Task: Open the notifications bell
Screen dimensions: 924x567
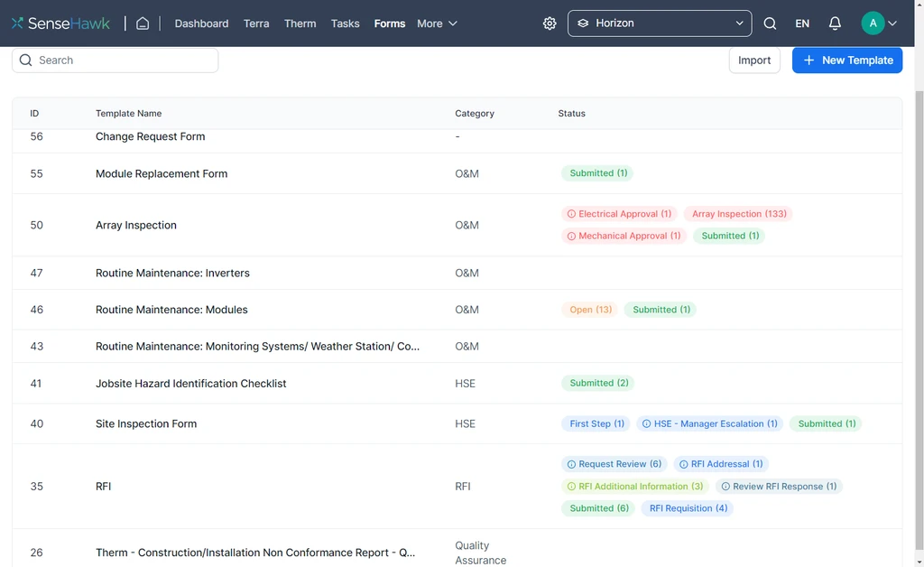Action: tap(835, 23)
